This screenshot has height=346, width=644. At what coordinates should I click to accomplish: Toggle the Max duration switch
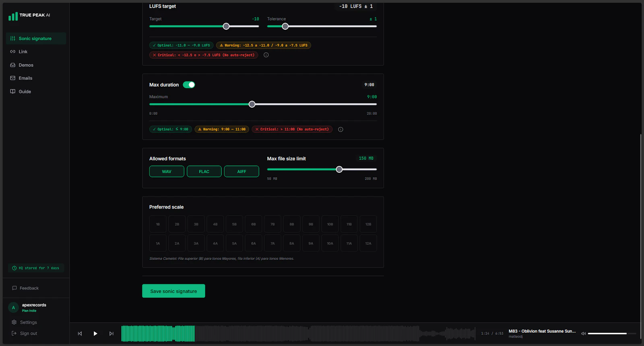point(189,85)
